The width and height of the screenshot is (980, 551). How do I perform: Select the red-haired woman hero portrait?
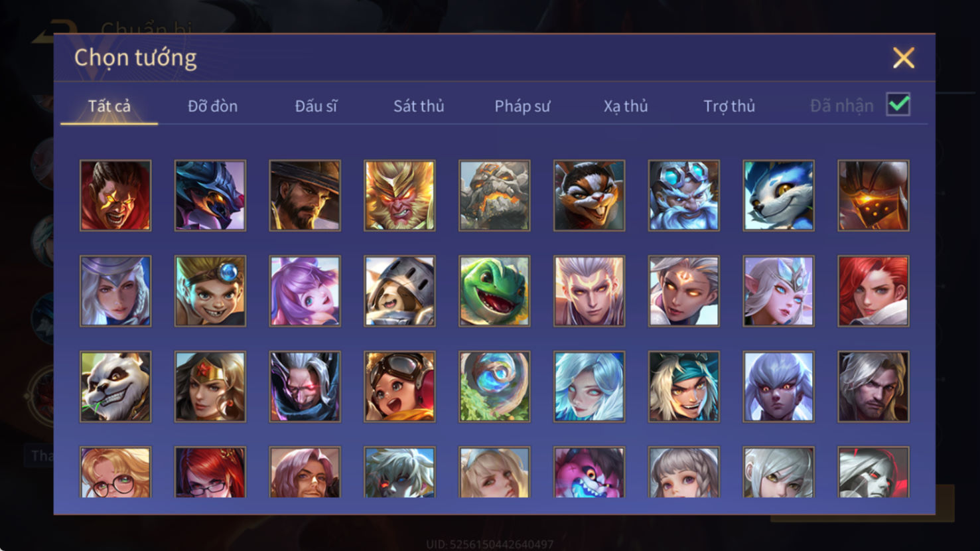[x=873, y=291]
